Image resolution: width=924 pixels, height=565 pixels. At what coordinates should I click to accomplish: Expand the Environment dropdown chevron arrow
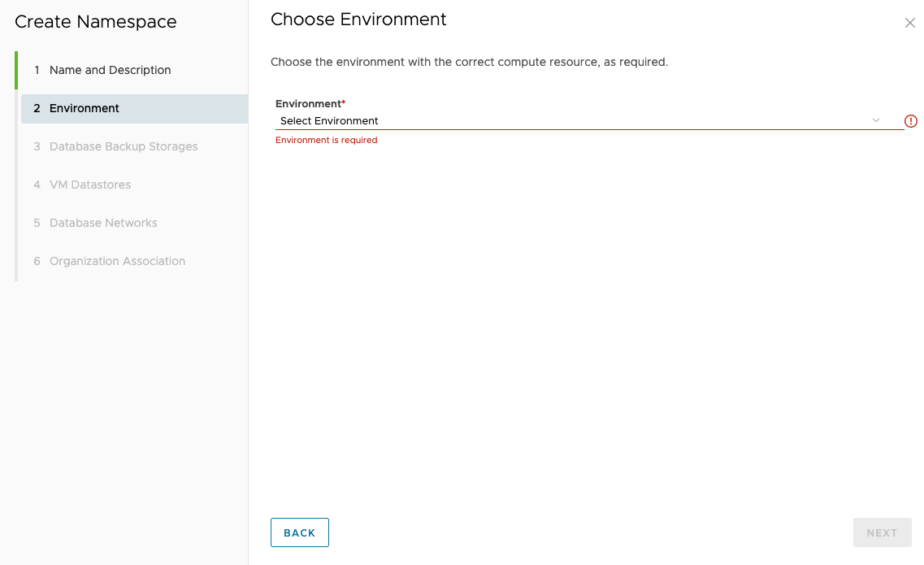(876, 120)
